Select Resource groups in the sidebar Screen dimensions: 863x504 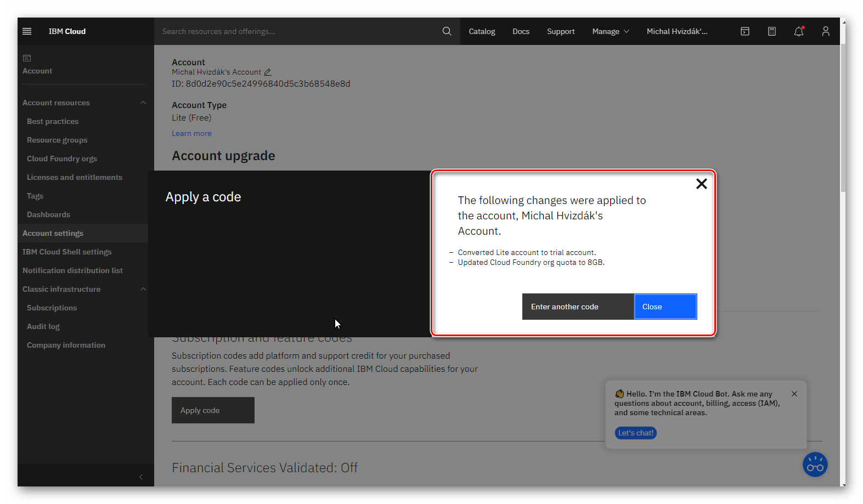(57, 140)
